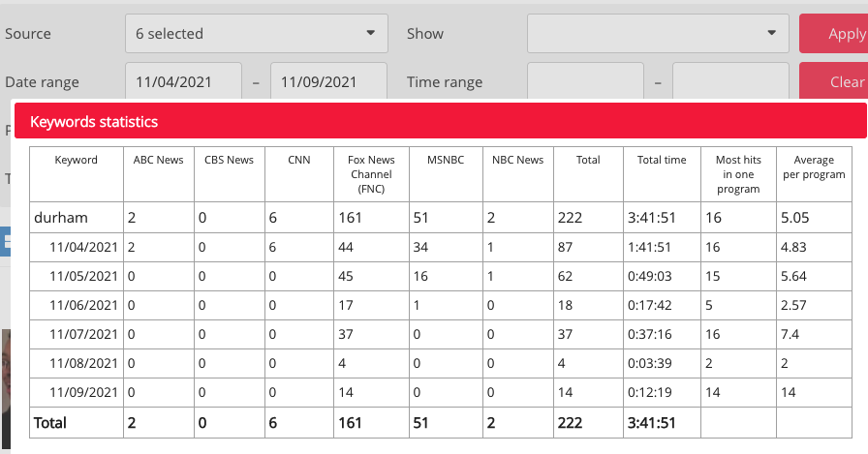Click the Fox News value 17
Image resolution: width=868 pixels, height=454 pixels.
click(346, 305)
